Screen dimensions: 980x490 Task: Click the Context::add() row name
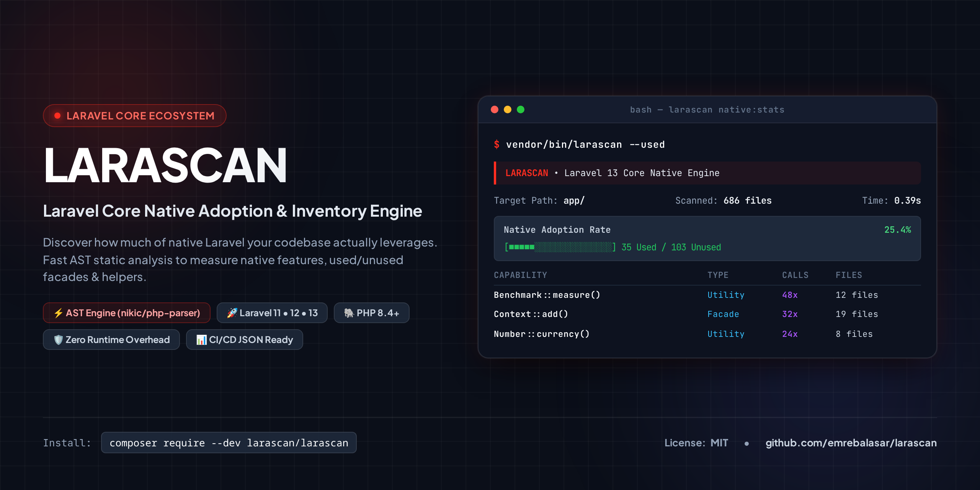coord(531,314)
